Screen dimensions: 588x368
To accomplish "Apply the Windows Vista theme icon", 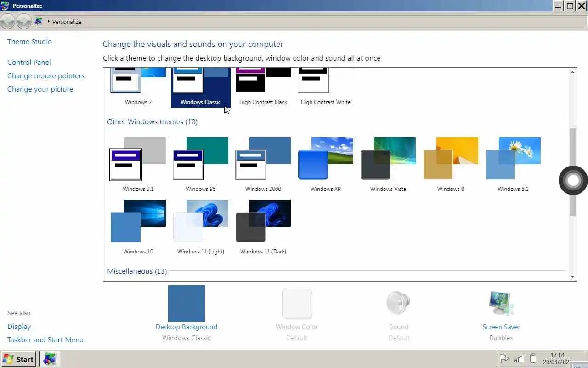I will click(x=388, y=159).
